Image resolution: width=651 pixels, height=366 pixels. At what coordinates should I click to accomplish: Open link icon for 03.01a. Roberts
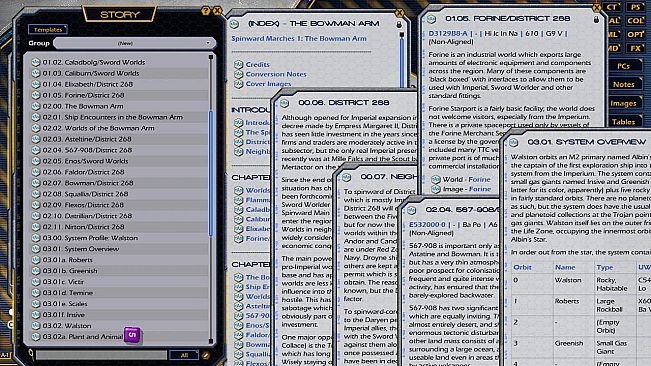point(36,260)
